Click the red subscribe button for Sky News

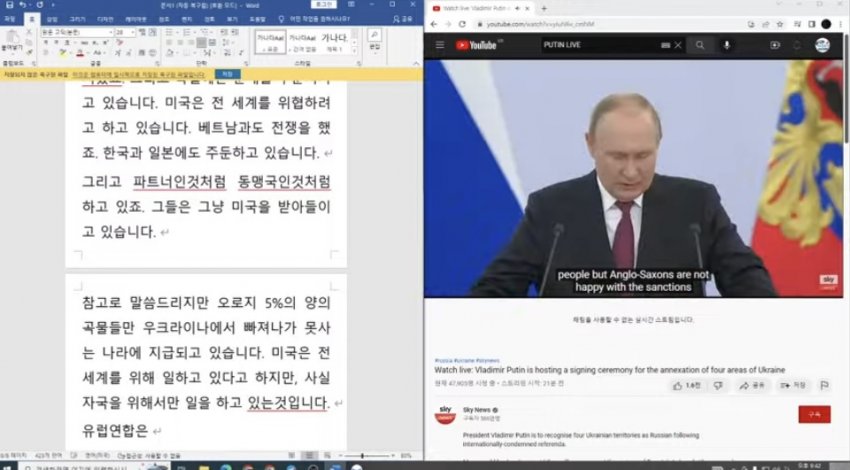point(814,414)
